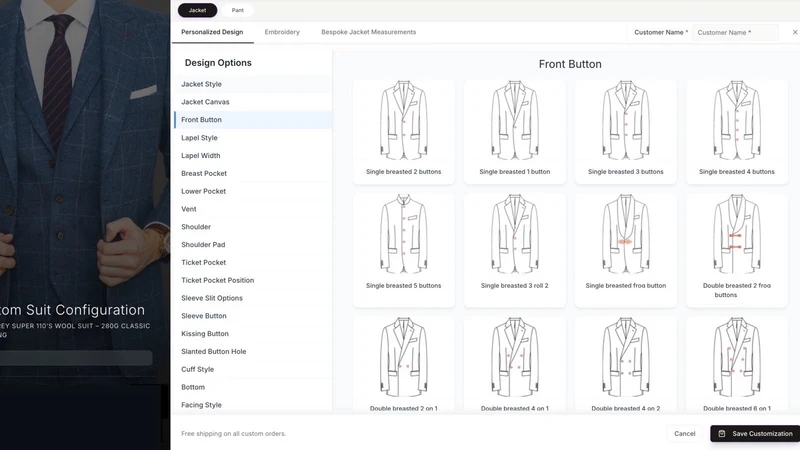Choose Double breasted 2 on 1 option
Image resolution: width=800 pixels, height=450 pixels.
click(403, 364)
